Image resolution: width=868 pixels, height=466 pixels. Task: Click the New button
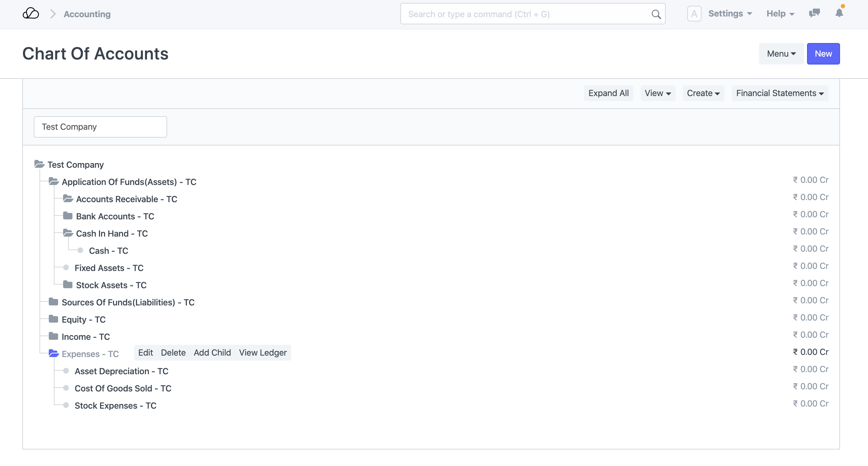tap(823, 54)
